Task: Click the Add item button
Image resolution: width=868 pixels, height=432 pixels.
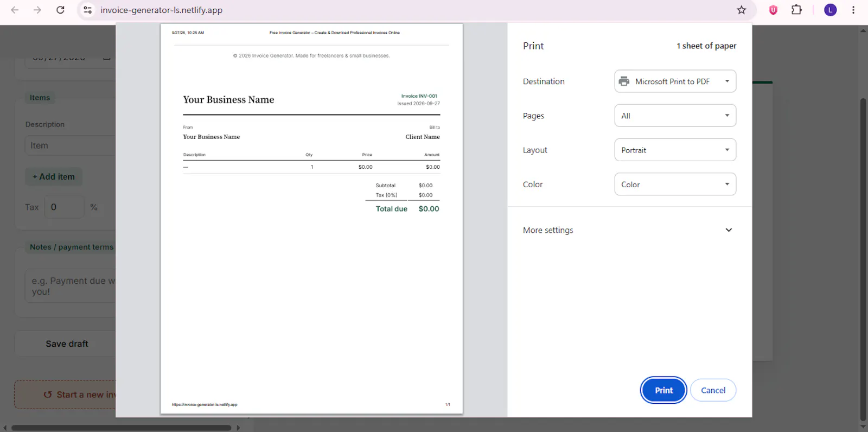Action: point(54,176)
